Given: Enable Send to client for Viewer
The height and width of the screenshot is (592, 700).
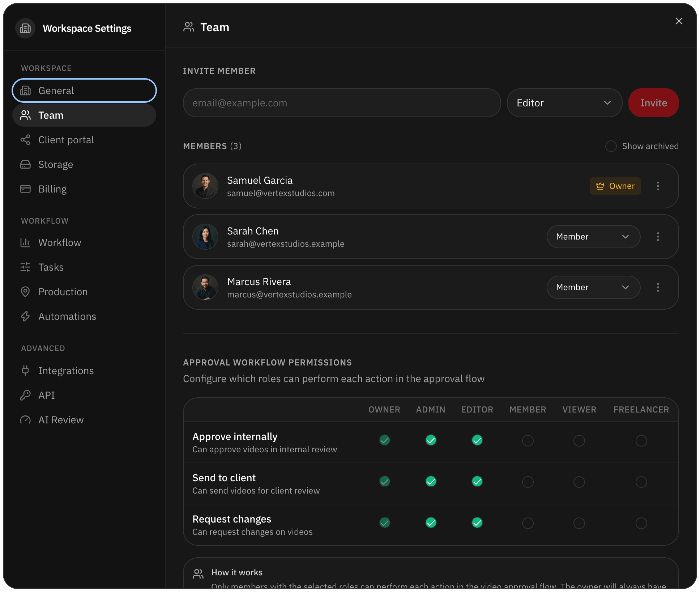Looking at the screenshot, I should click(579, 482).
